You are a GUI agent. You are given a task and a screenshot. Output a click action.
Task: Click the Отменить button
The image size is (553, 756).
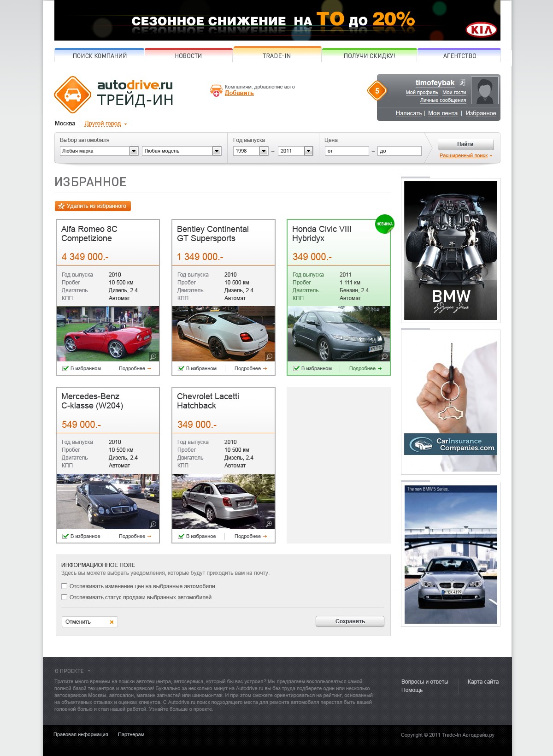(x=90, y=622)
